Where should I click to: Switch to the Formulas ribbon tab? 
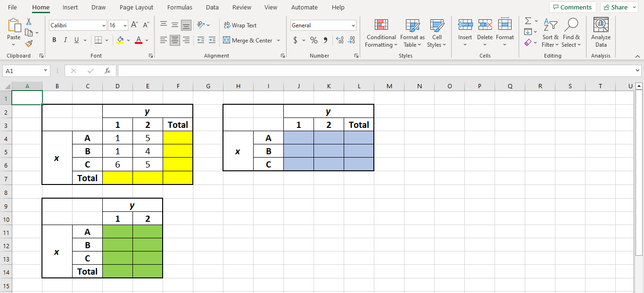(x=180, y=7)
